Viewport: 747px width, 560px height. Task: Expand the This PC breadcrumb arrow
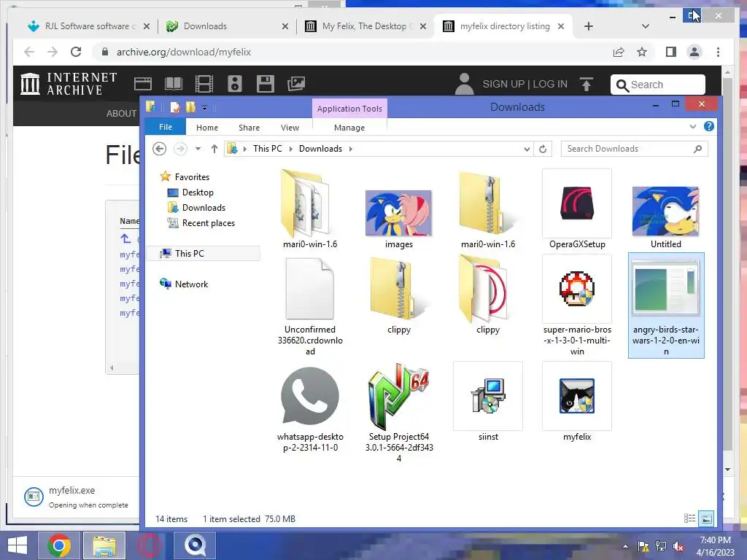point(290,149)
